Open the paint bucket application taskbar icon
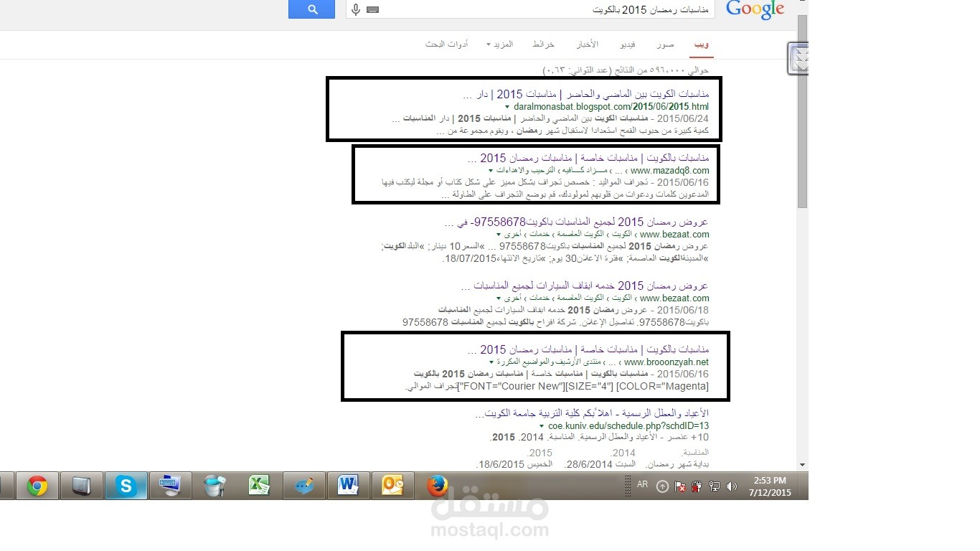 click(215, 486)
